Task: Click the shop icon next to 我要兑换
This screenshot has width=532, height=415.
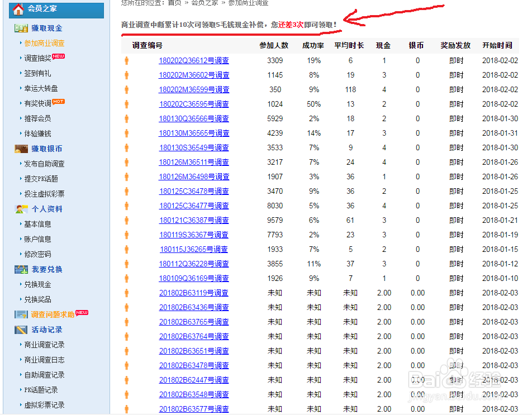Action: coord(21,269)
